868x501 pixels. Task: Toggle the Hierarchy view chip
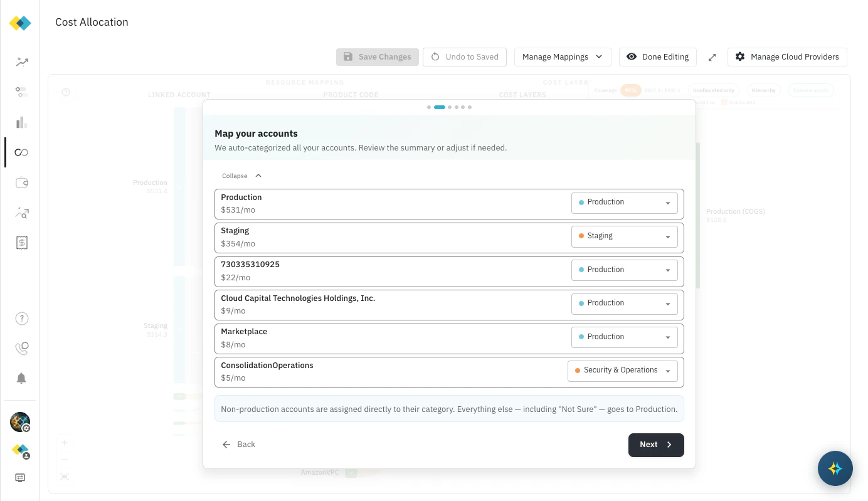[x=764, y=90]
